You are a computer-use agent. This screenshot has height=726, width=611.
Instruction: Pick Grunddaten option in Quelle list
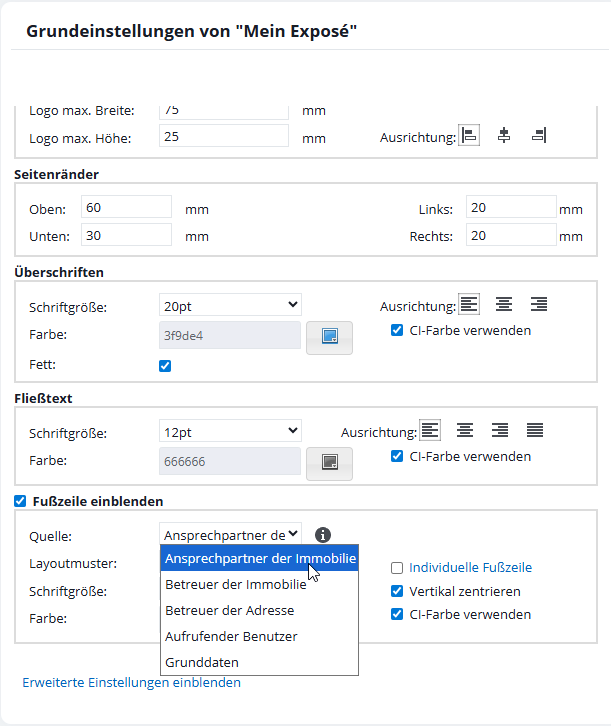202,662
